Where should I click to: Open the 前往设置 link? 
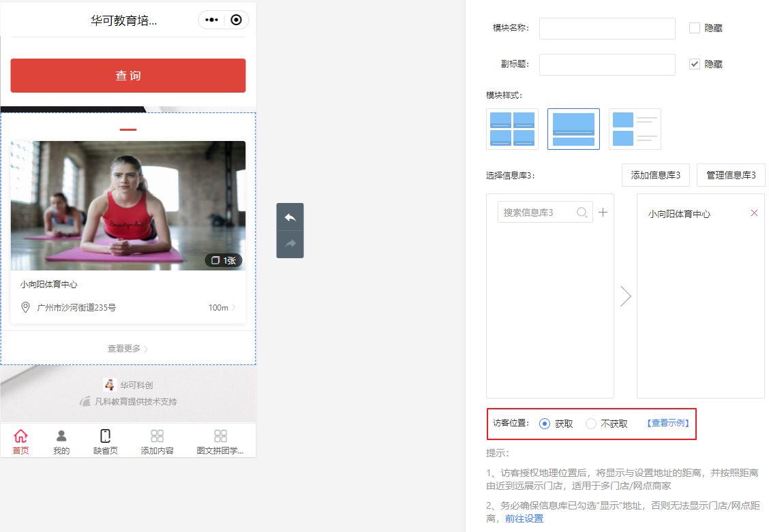click(524, 518)
